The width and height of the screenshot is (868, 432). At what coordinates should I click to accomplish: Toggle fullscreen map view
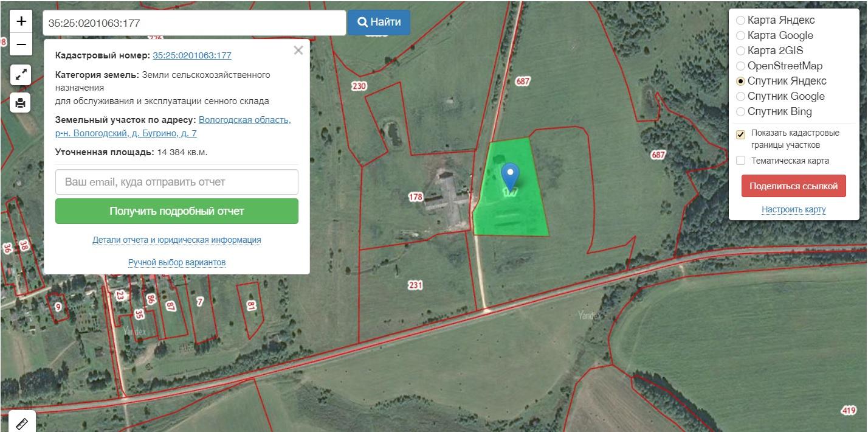[x=21, y=75]
